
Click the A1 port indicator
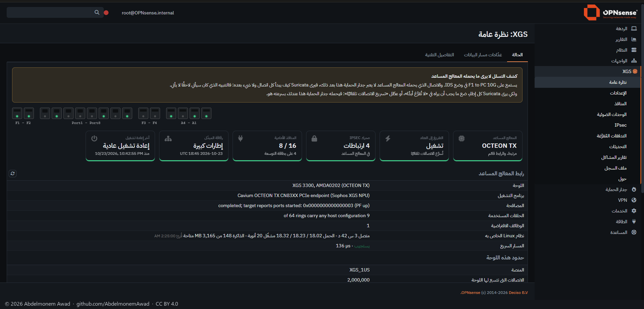206,113
